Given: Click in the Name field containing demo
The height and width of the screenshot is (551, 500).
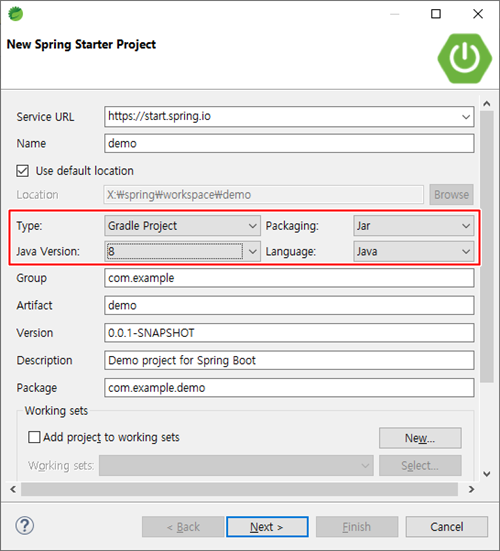Looking at the screenshot, I should click(289, 143).
